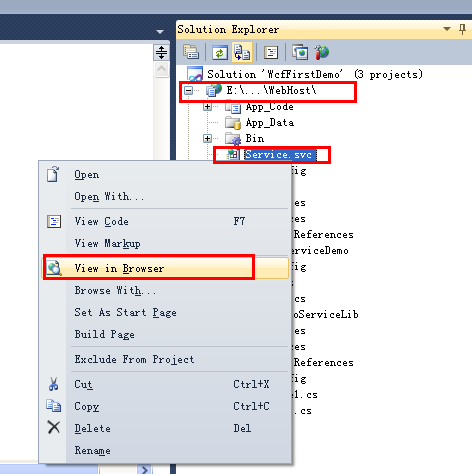Expand the Bin folder
472x474 pixels.
click(207, 138)
